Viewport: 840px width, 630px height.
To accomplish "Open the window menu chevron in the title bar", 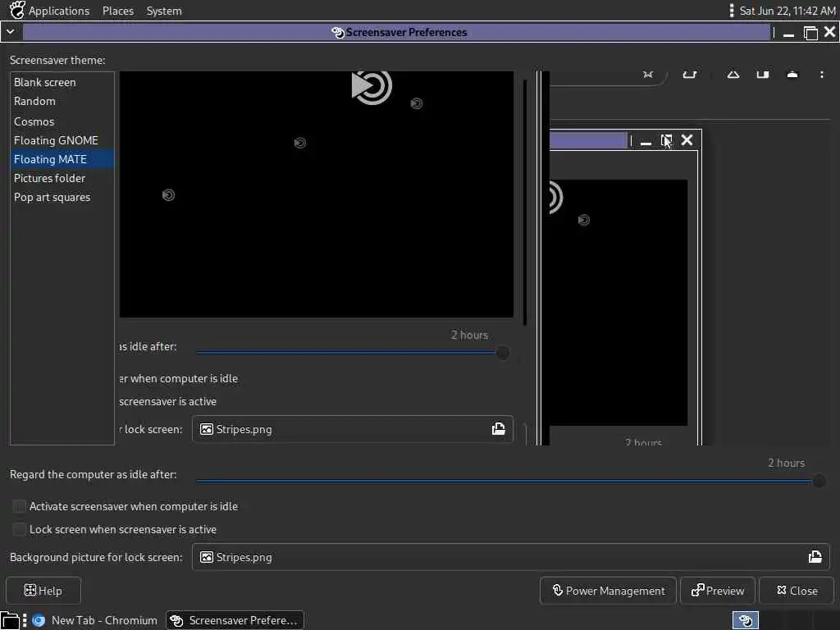I will (10, 32).
